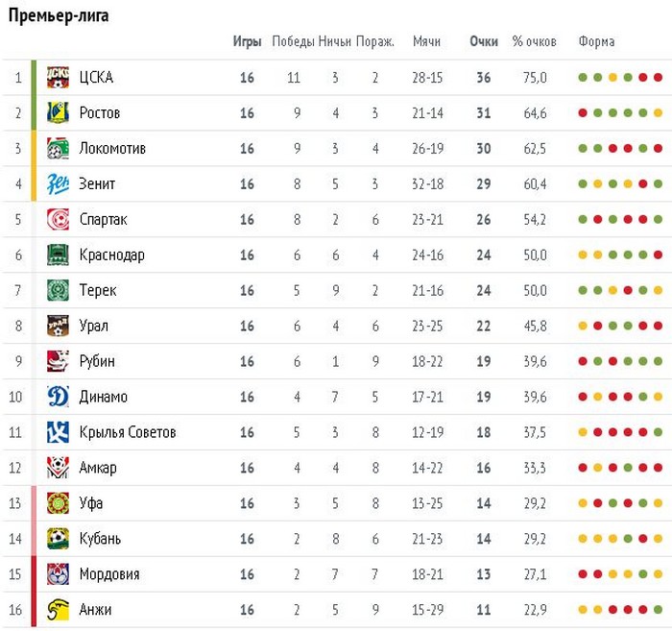672x631 pixels.
Task: Click the Rubin club logo
Action: 59,361
